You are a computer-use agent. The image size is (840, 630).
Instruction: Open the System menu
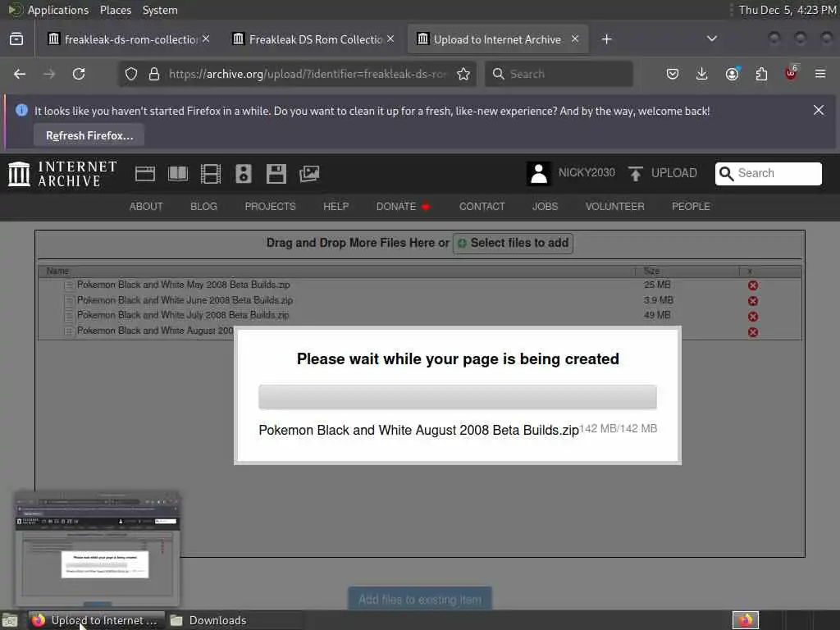pyautogui.click(x=160, y=10)
